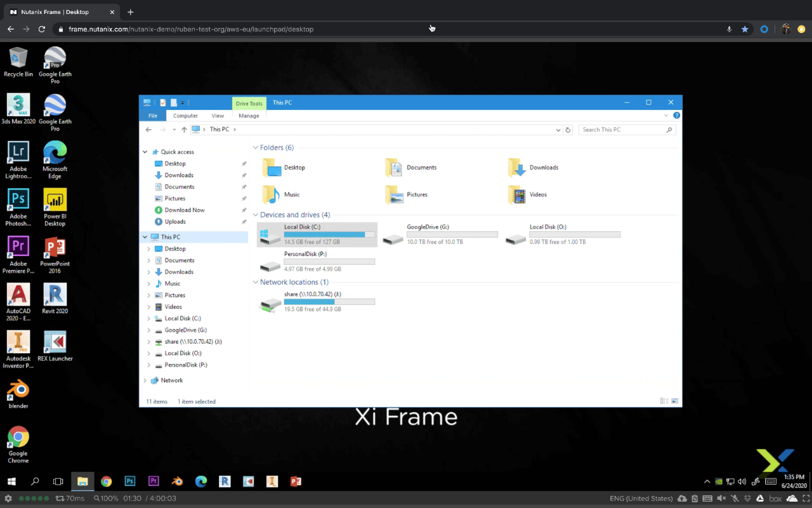This screenshot has height=508, width=812.
Task: Expand the Network tree node
Action: pos(145,380)
